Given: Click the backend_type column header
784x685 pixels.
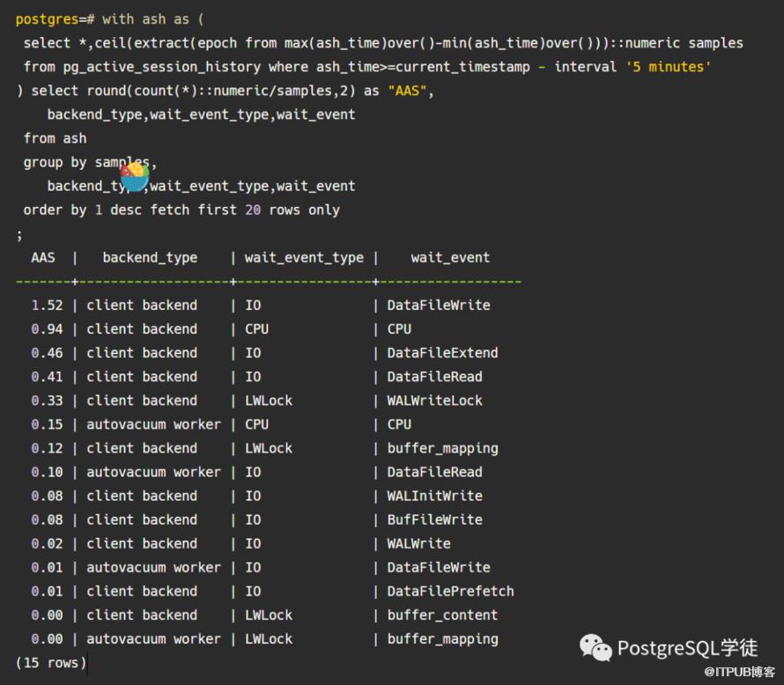Looking at the screenshot, I should click(x=150, y=258).
